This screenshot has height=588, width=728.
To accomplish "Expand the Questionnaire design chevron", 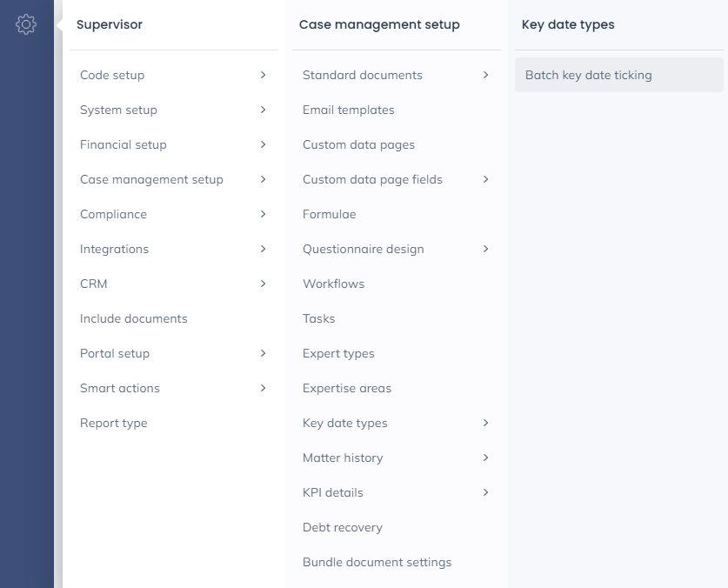I will (x=485, y=249).
